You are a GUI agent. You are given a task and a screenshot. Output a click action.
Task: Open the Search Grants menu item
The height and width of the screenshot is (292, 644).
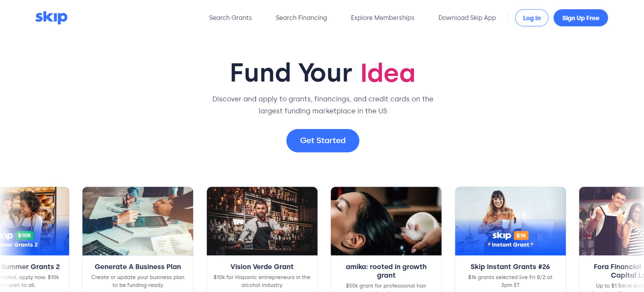(230, 18)
